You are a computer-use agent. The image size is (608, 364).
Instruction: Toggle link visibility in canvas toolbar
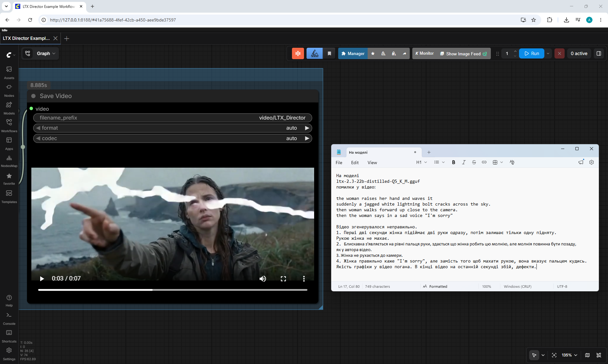coord(599,355)
